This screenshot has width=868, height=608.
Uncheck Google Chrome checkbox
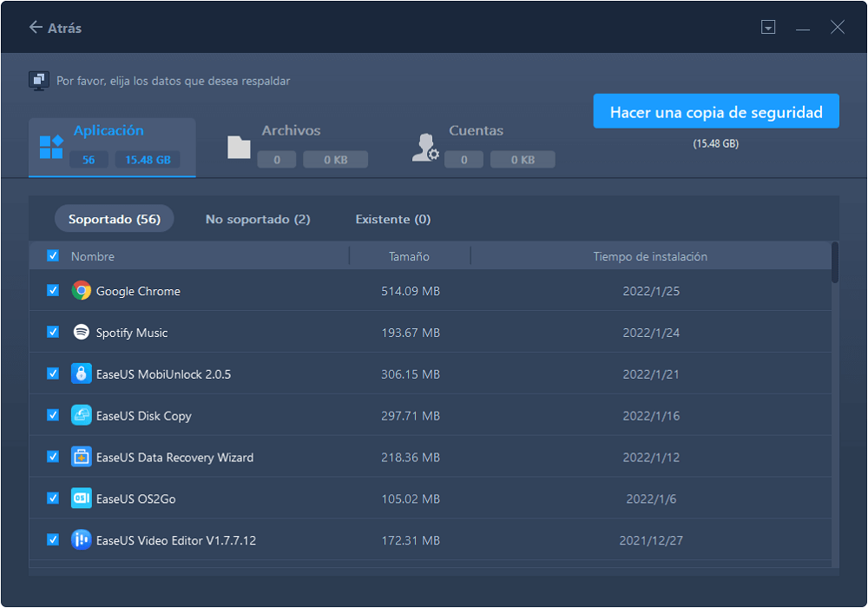[x=53, y=291]
